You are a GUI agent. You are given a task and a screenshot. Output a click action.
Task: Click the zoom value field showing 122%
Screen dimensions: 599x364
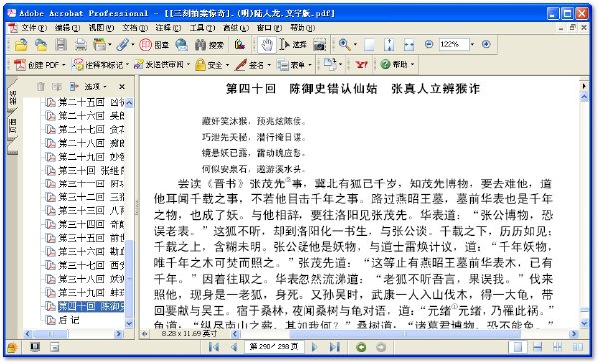click(x=453, y=44)
